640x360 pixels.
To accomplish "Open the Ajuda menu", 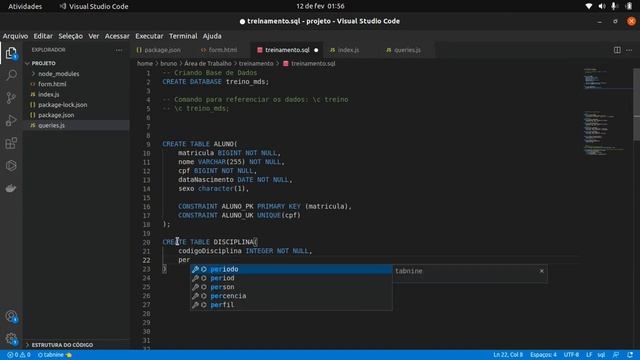I will (212, 36).
